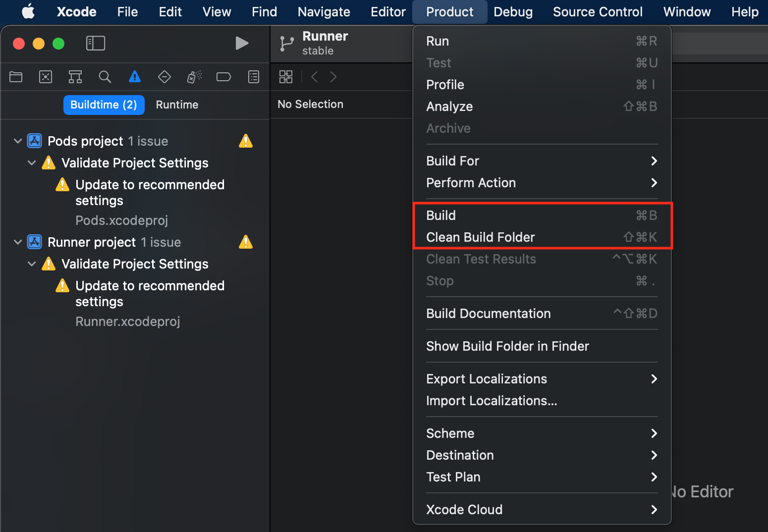Choose Build from Product menu
Screen dimensions: 768x532
click(542, 215)
